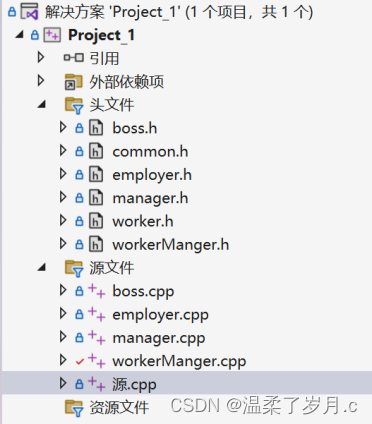This screenshot has height=424, width=372.
Task: Collapse the Project_1 project node
Action: pos(20,35)
